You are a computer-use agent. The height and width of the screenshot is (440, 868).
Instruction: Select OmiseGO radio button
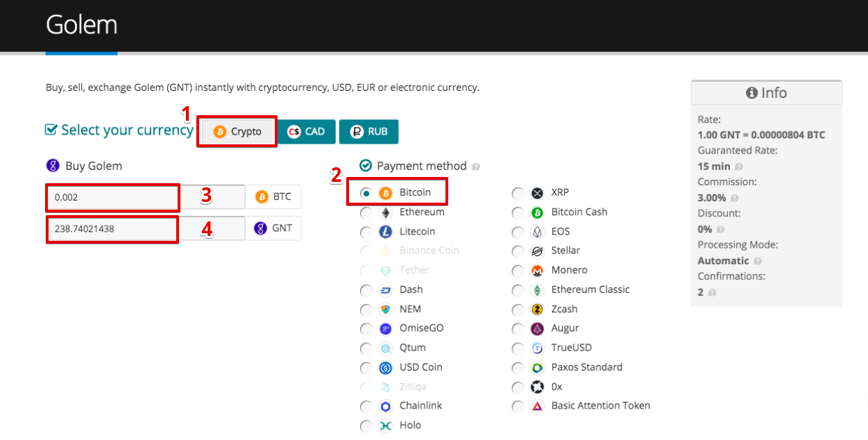[x=366, y=329]
